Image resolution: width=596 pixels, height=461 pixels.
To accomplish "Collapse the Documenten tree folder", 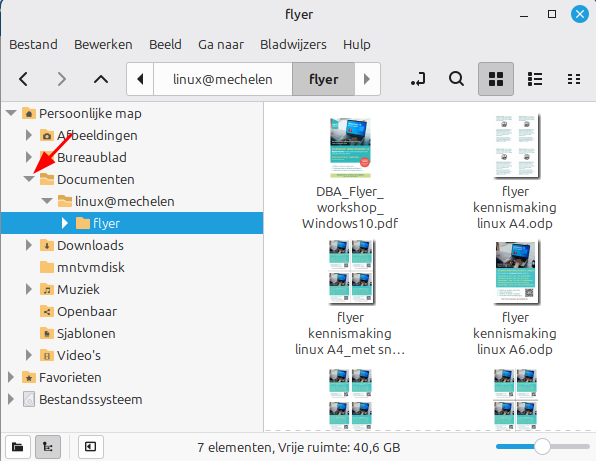I will [29, 179].
